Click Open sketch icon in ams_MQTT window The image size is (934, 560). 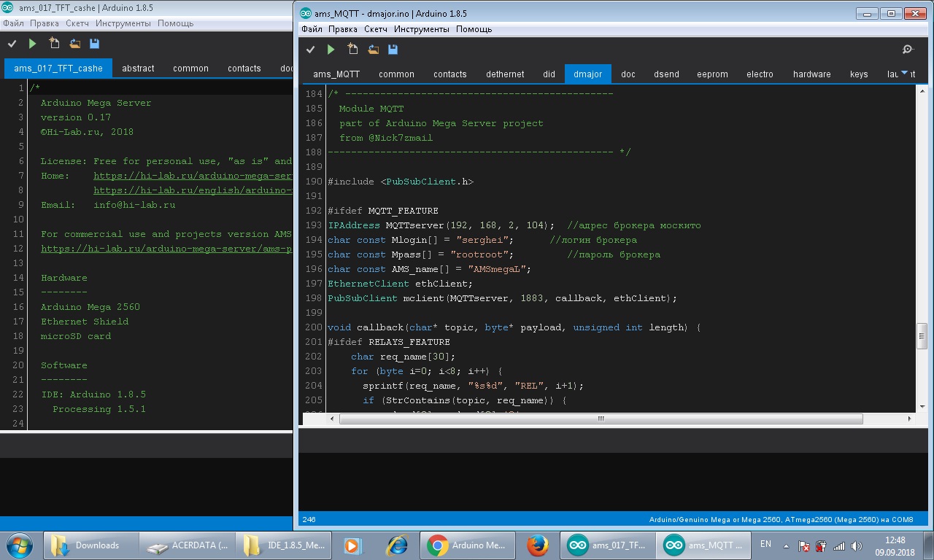tap(373, 50)
